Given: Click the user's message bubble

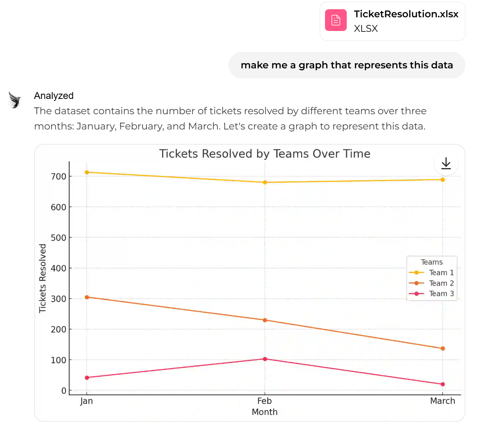Looking at the screenshot, I should coord(347,65).
